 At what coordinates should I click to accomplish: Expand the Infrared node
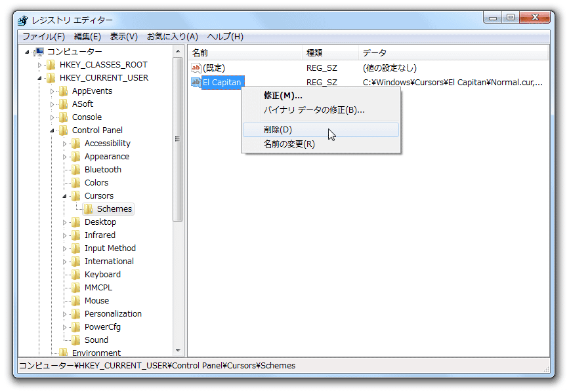pyautogui.click(x=64, y=235)
